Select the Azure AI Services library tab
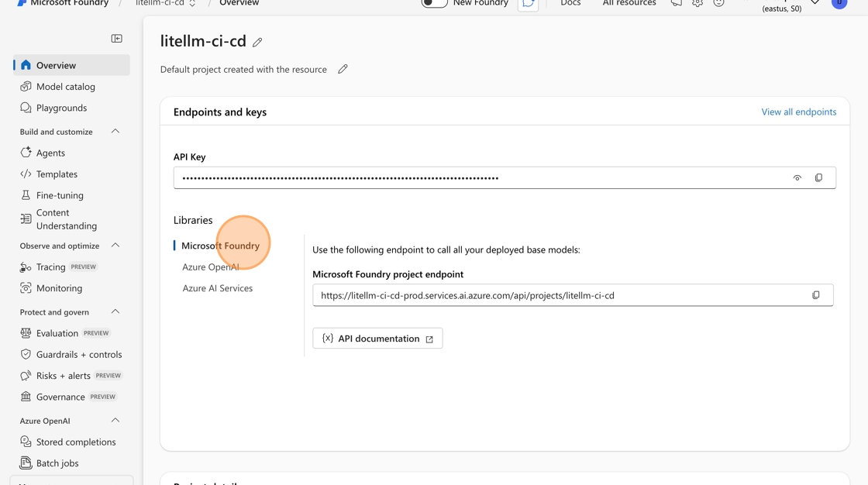The image size is (868, 485). coord(218,288)
